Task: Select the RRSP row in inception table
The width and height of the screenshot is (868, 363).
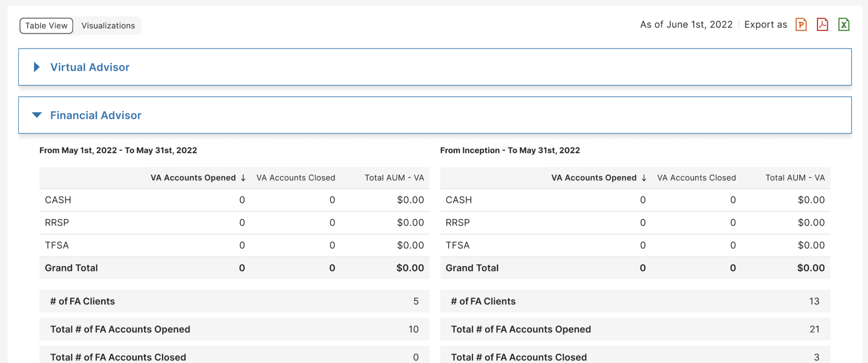Action: 458,223
